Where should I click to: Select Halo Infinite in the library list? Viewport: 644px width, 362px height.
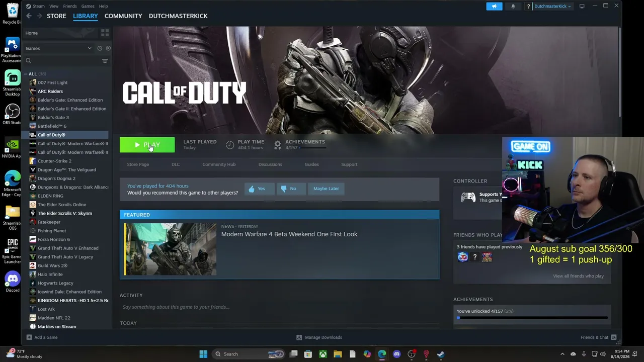50,274
